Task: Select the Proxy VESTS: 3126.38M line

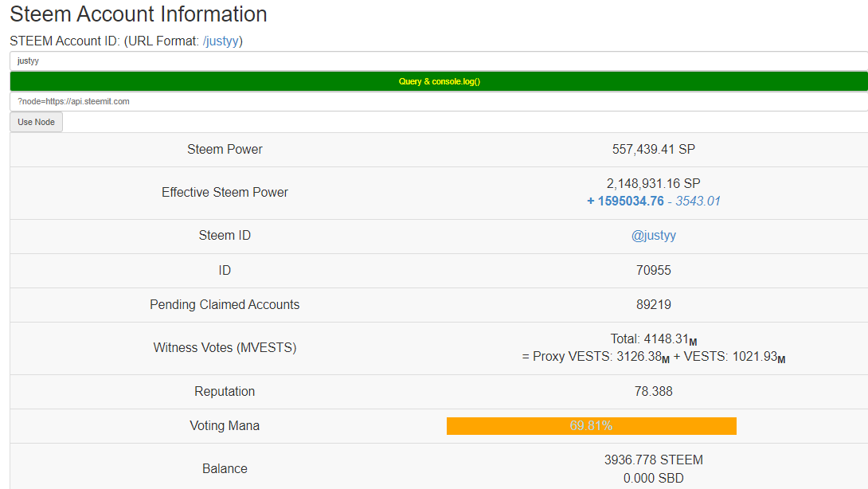Action: tap(653, 357)
